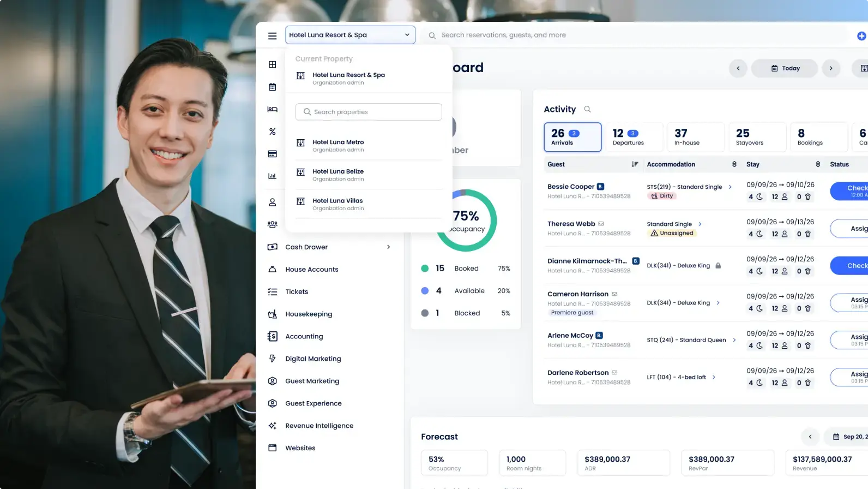Image resolution: width=868 pixels, height=489 pixels.
Task: Click the bed icon in sidebar
Action: click(x=272, y=109)
